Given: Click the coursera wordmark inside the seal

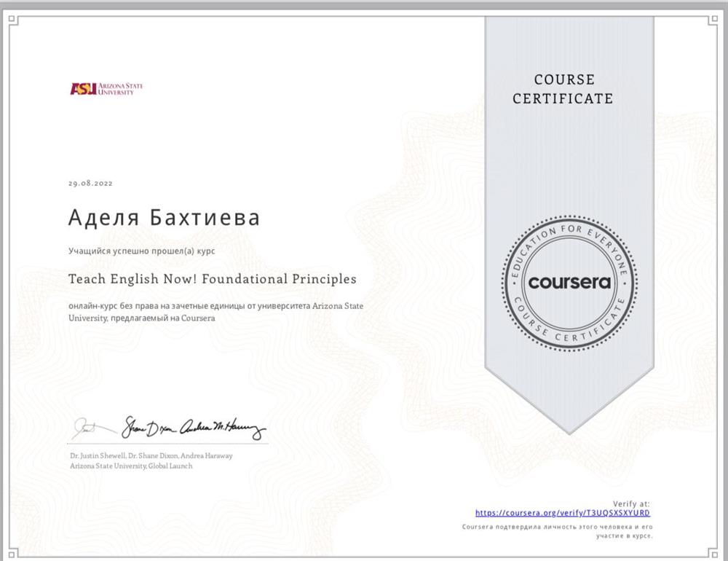Looking at the screenshot, I should pos(569,282).
